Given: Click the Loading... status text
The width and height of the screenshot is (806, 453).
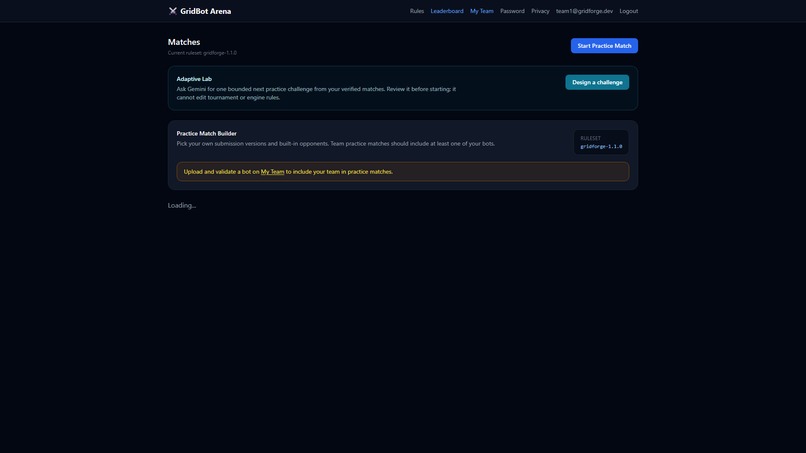Looking at the screenshot, I should [182, 205].
